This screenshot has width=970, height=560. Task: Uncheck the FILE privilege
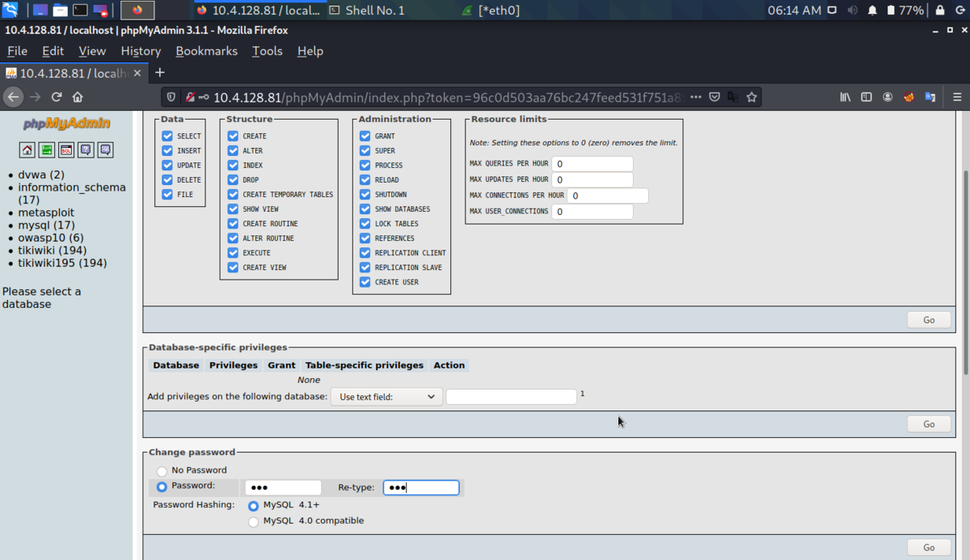coord(167,194)
